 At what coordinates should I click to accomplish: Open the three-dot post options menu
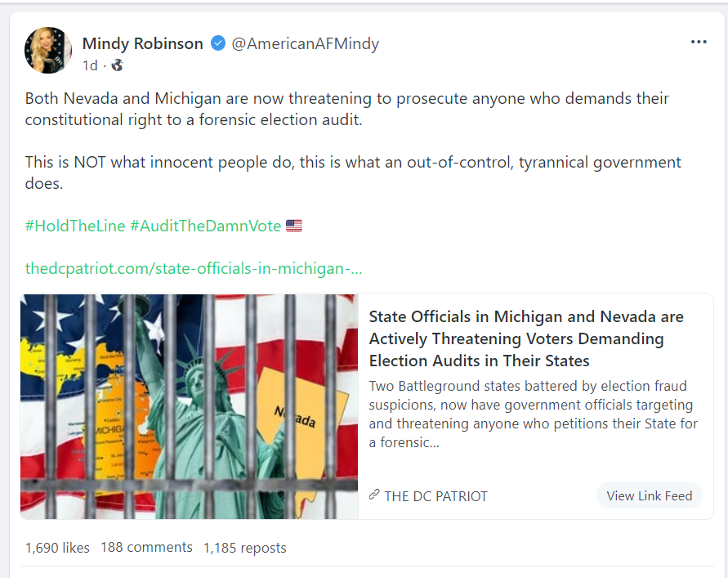(698, 43)
